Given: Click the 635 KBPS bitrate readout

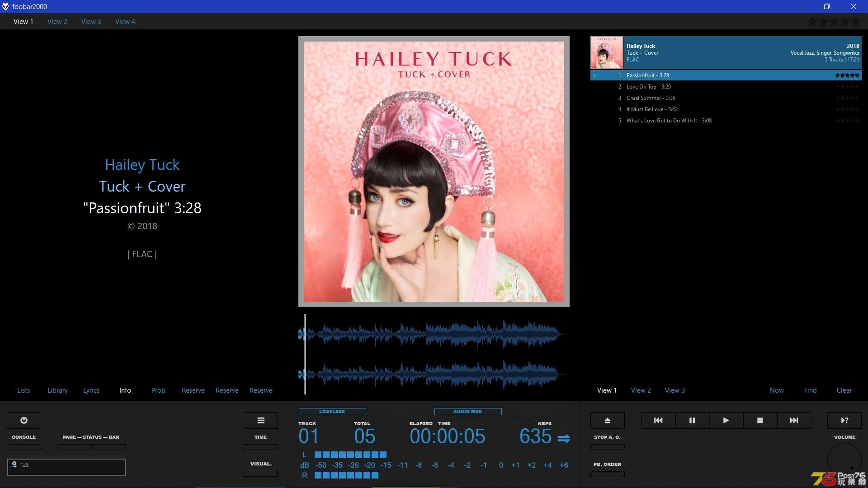Looking at the screenshot, I should tap(535, 436).
